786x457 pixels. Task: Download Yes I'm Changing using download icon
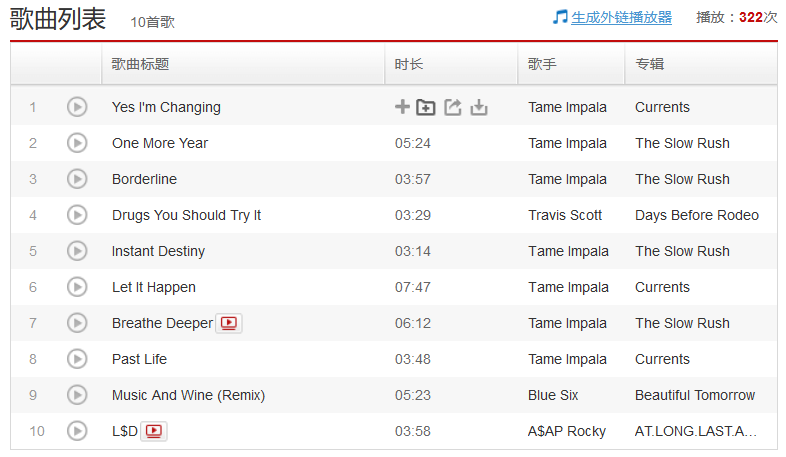(479, 107)
